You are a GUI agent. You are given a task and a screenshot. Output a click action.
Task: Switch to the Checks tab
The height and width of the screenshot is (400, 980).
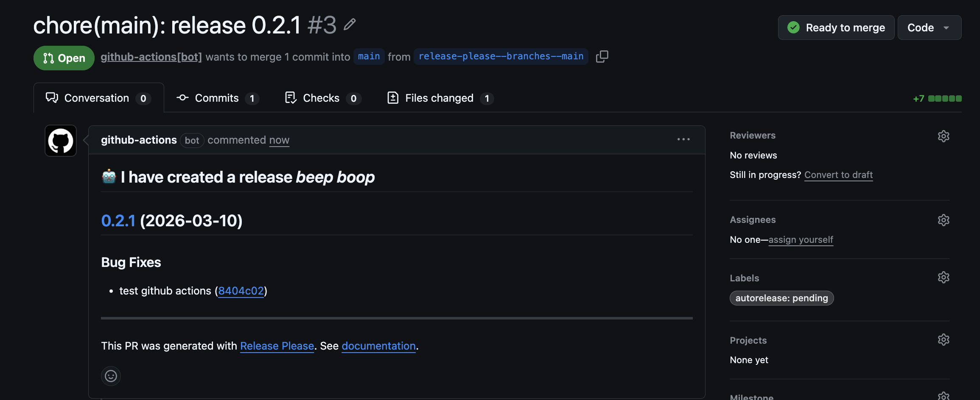pos(321,98)
